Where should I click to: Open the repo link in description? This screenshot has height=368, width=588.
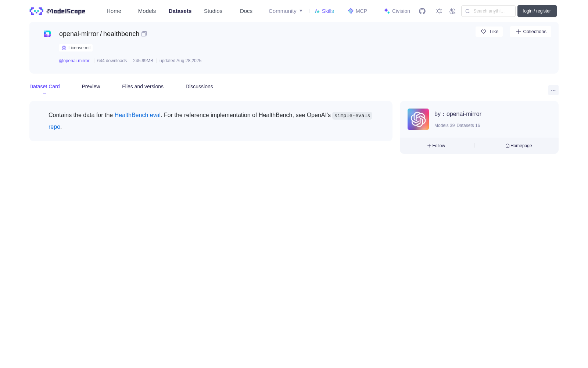click(54, 127)
